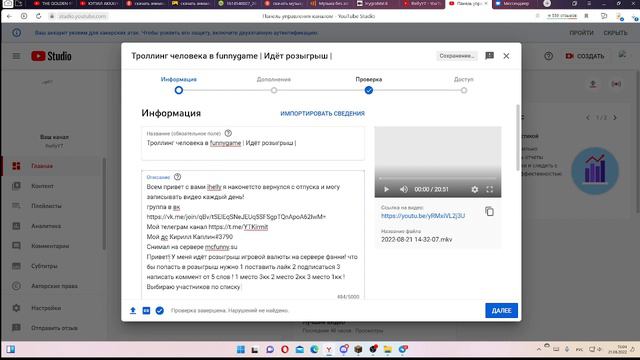Viewport: 640px width, 360px height.
Task: Go to the Дополнения step
Action: tap(274, 85)
